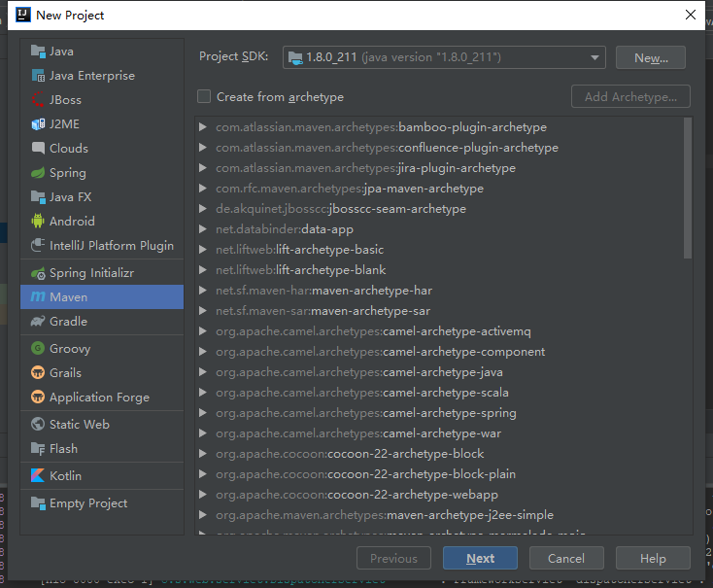Expand lift-archetype-blank entry

click(x=203, y=270)
